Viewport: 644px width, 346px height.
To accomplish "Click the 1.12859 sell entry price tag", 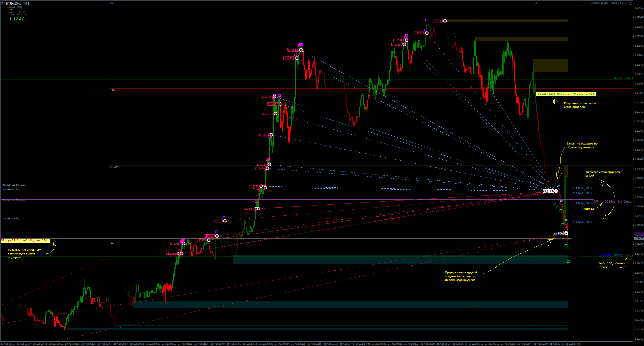I will [x=289, y=58].
